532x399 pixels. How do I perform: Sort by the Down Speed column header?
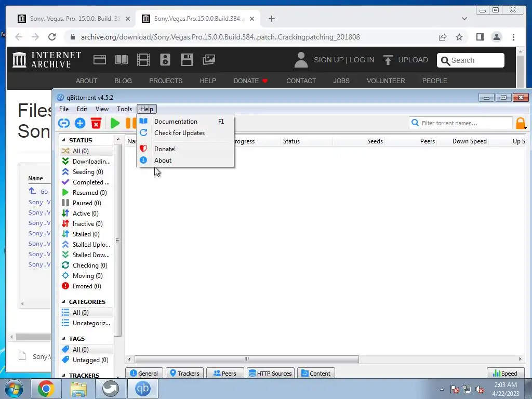[462, 141]
